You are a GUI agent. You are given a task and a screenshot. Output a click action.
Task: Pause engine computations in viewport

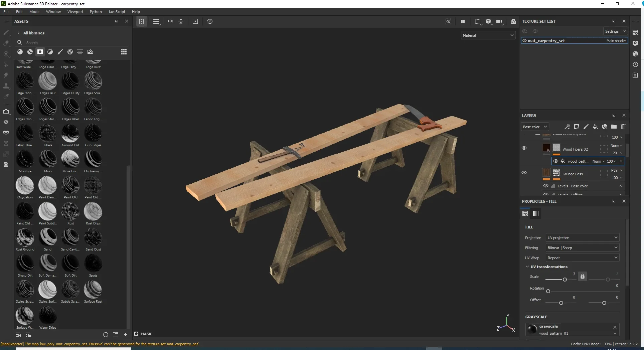point(463,21)
